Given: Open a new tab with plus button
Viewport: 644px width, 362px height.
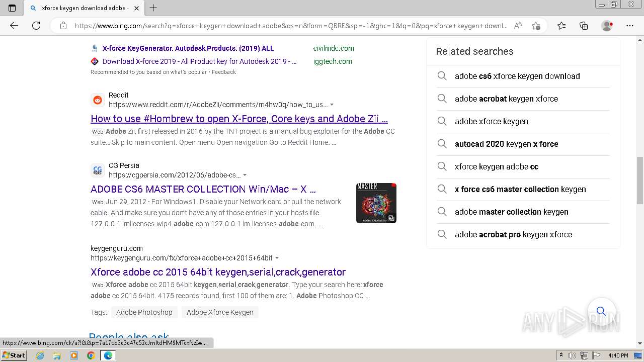Looking at the screenshot, I should (x=153, y=8).
